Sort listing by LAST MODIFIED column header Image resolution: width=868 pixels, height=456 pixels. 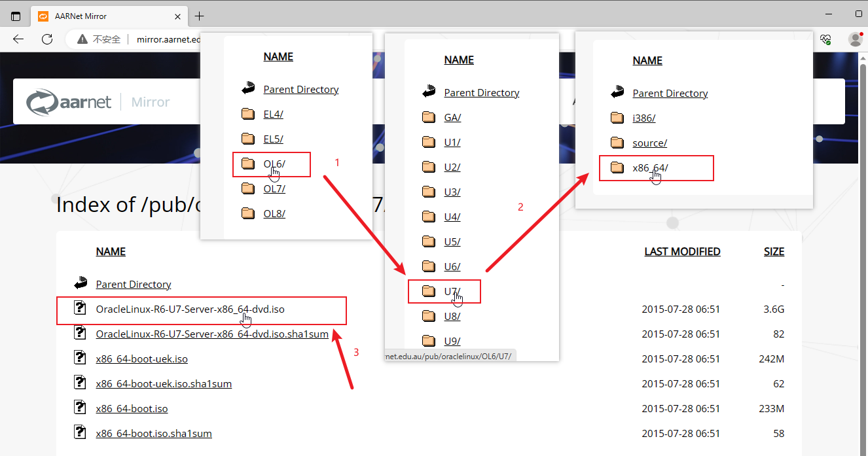(682, 251)
